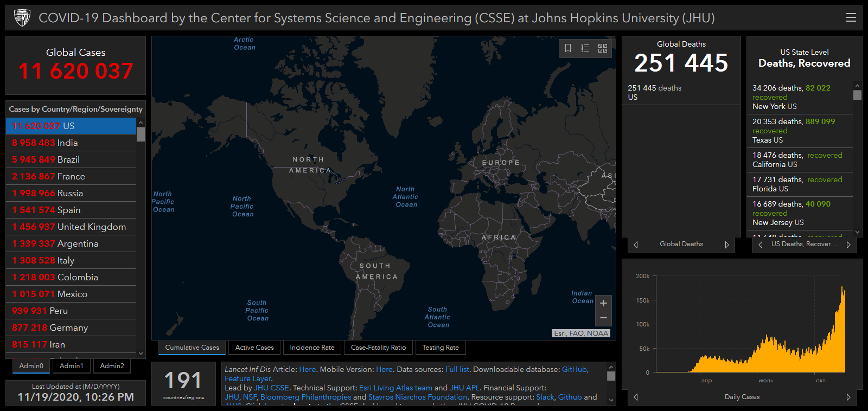Go to previous panel from Global Deaths
Screen dimensions: 868x411
pos(635,245)
